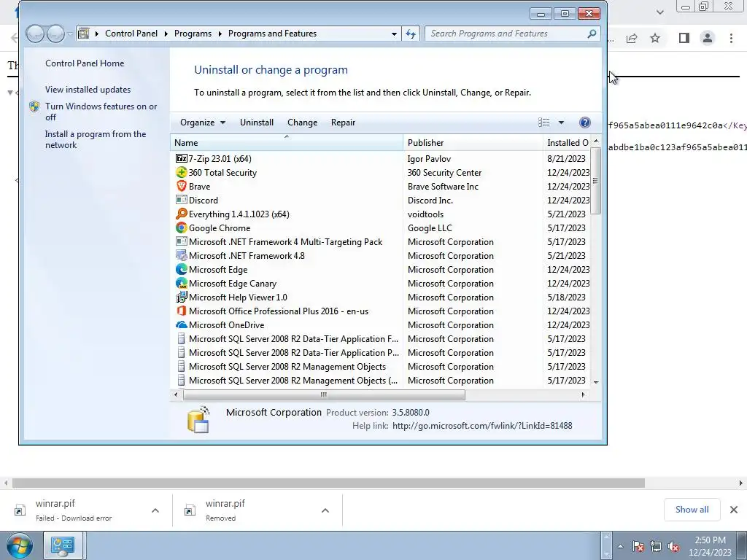Expand the view options dropdown arrow
Viewport: 747px width, 560px height.
point(561,122)
